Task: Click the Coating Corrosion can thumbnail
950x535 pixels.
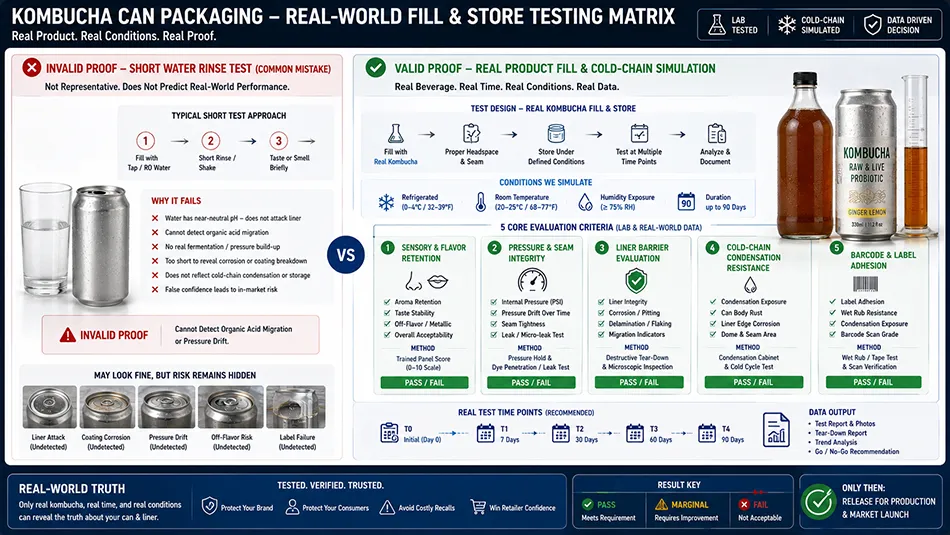Action: coord(106,407)
